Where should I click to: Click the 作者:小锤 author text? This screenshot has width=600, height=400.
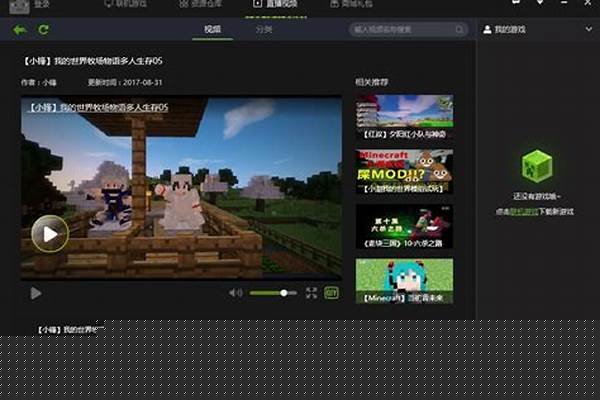(39, 82)
